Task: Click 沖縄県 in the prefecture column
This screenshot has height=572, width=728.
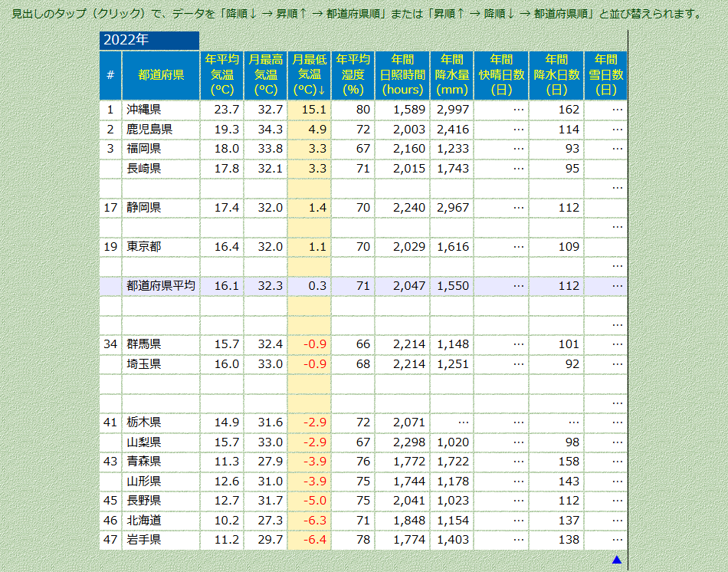Action: point(143,110)
